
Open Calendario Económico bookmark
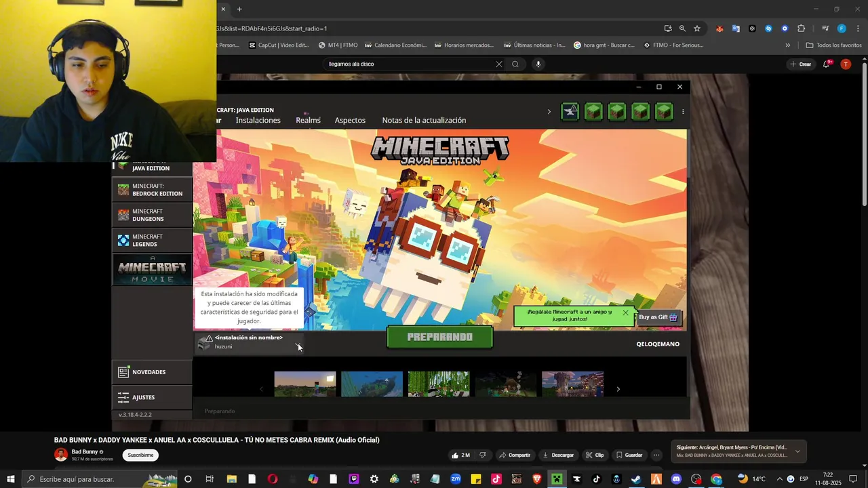[395, 45]
